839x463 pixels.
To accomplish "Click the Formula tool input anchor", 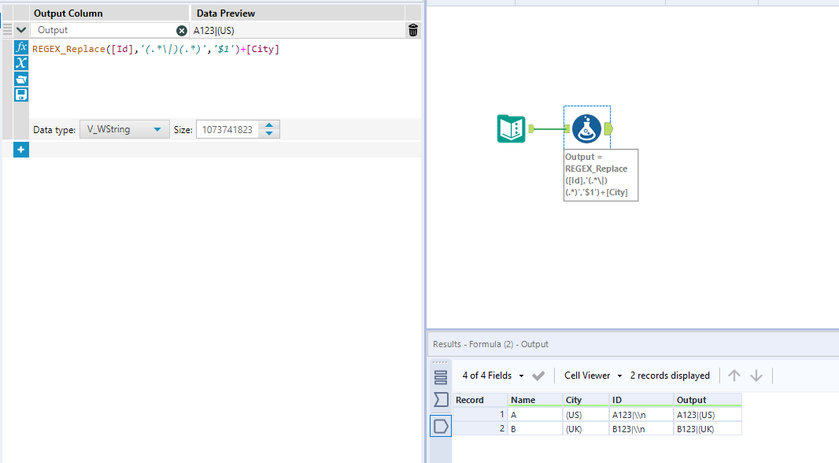I will point(567,128).
